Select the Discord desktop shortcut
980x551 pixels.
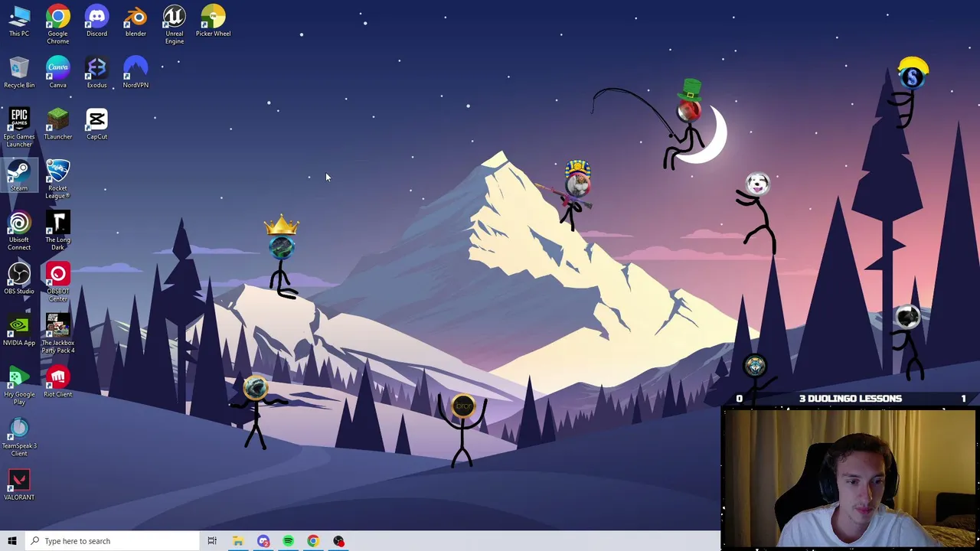tap(96, 21)
